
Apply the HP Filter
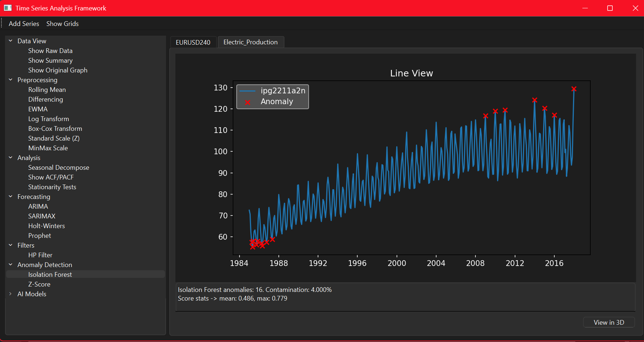40,255
